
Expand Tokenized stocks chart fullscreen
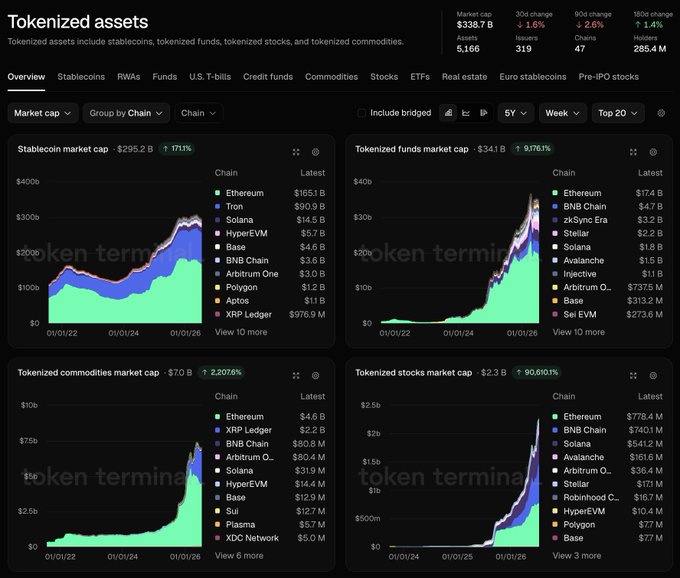[x=633, y=376]
